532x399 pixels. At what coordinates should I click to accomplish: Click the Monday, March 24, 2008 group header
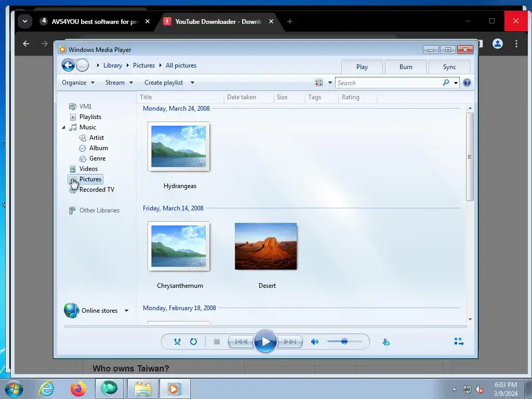coord(176,109)
